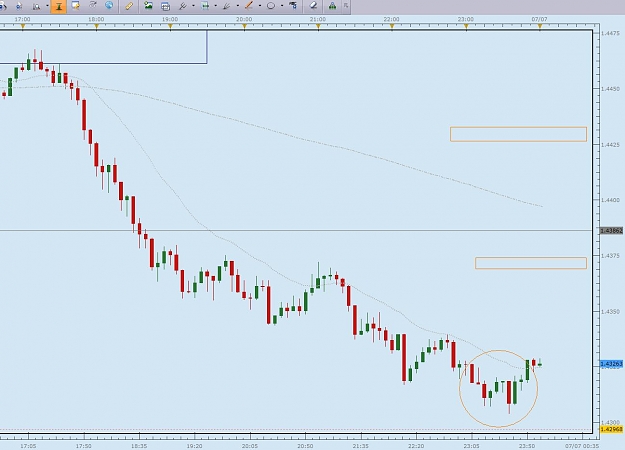Click the 20:50 bottom time axis label
This screenshot has width=625, height=450.
pyautogui.click(x=305, y=446)
